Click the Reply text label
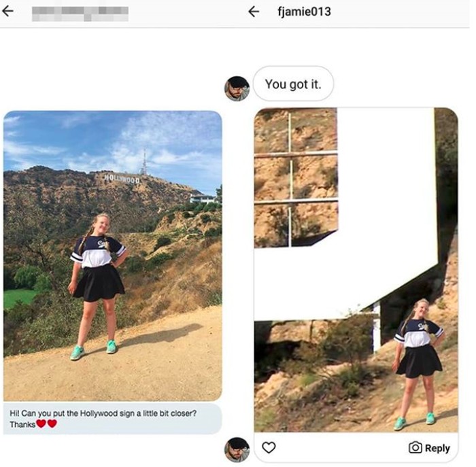Viewport: 476px width, 467px height. (x=437, y=448)
